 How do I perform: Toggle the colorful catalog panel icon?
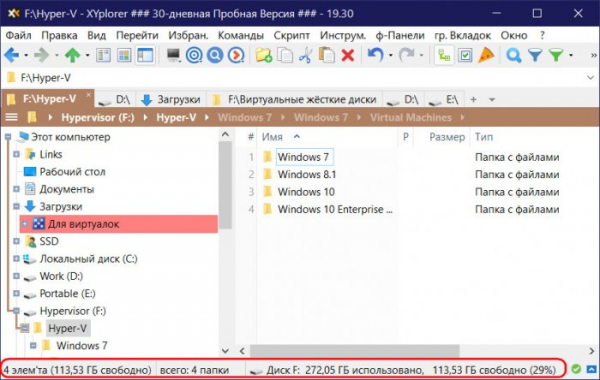point(124,55)
